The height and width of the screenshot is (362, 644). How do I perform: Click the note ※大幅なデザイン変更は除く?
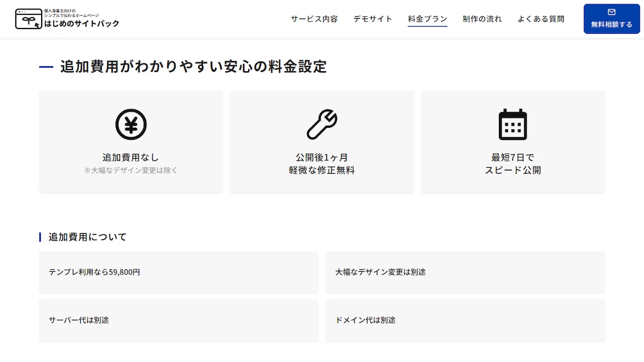(x=131, y=170)
